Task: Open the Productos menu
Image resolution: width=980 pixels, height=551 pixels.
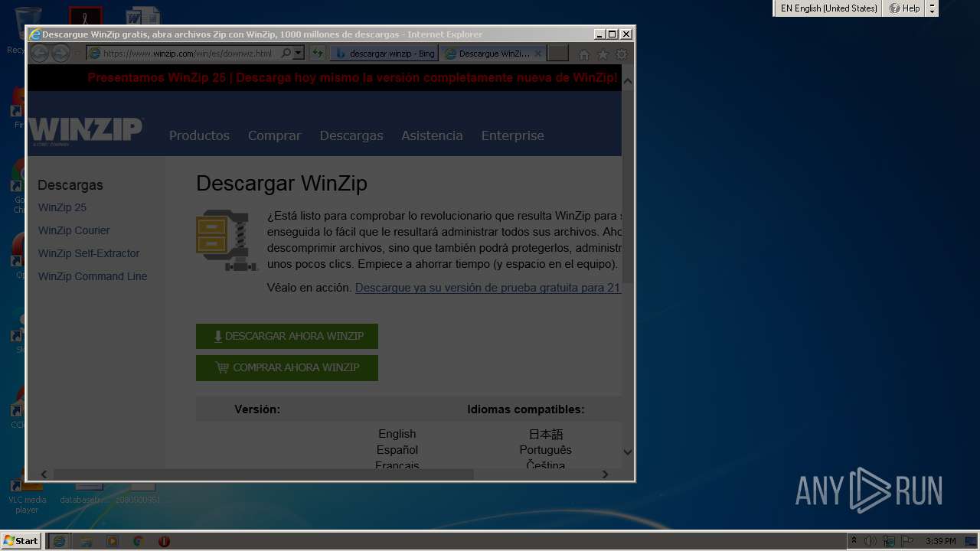Action: 199,135
